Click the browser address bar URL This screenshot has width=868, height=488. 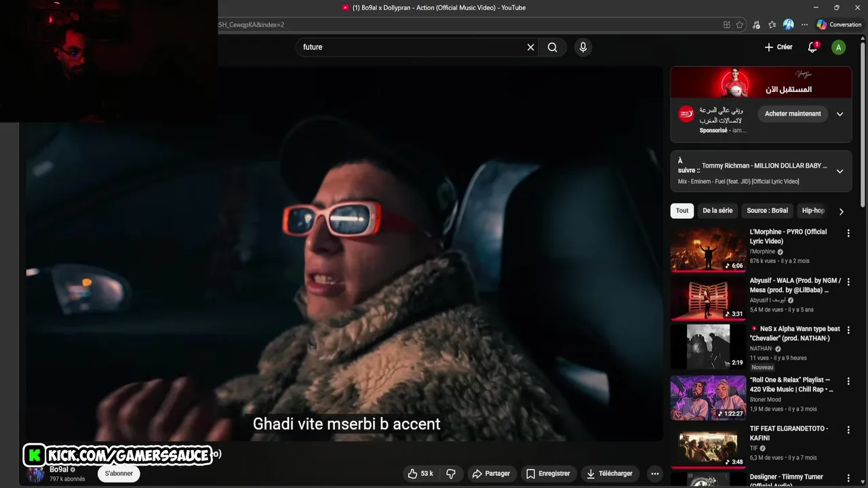(468, 24)
